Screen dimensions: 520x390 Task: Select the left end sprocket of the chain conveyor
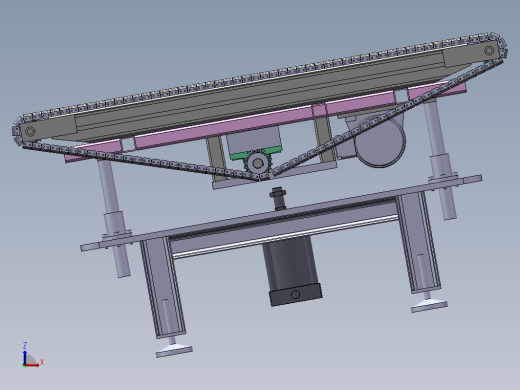pos(30,131)
